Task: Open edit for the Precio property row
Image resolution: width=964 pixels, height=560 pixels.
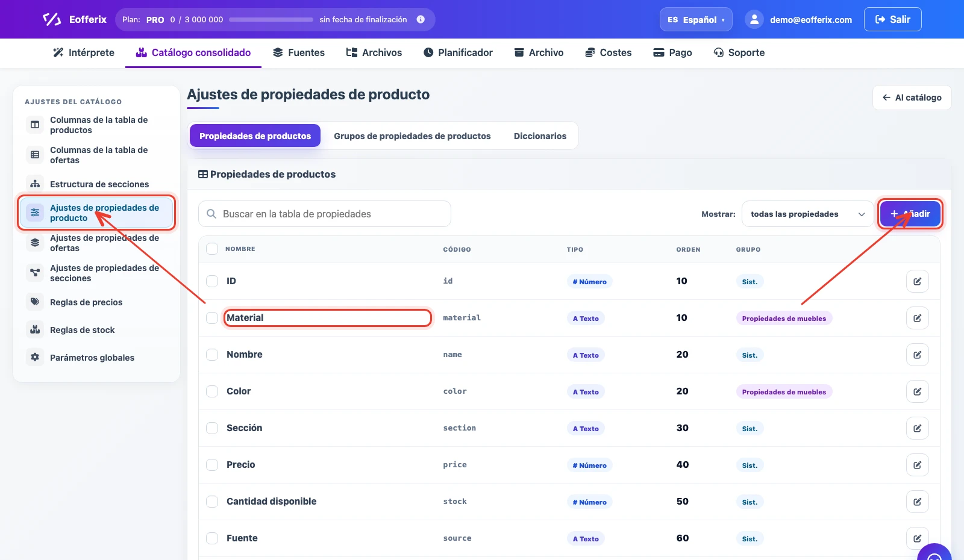Action: tap(917, 465)
